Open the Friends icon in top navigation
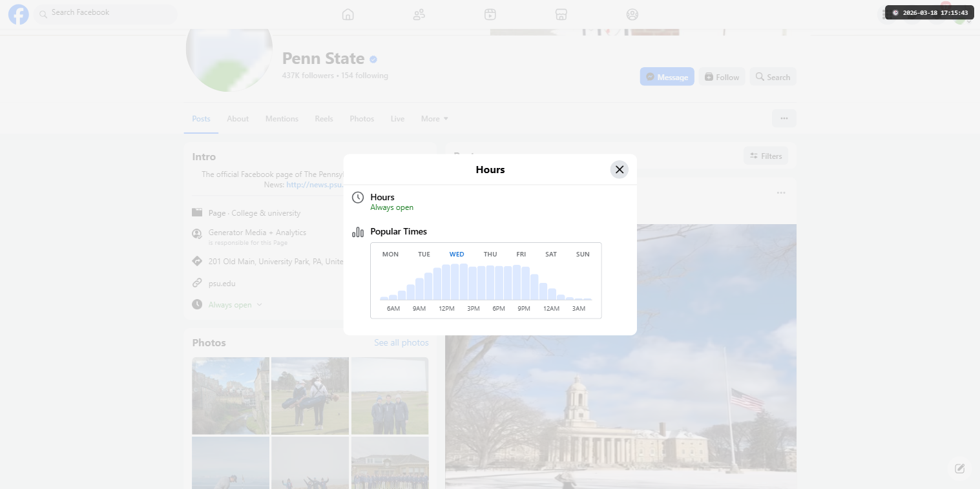This screenshot has height=489, width=980. pyautogui.click(x=419, y=14)
